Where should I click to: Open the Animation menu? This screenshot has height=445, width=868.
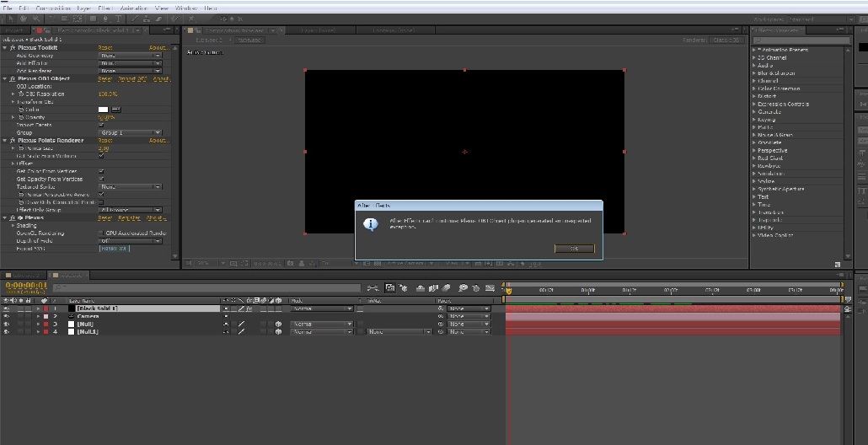(134, 8)
